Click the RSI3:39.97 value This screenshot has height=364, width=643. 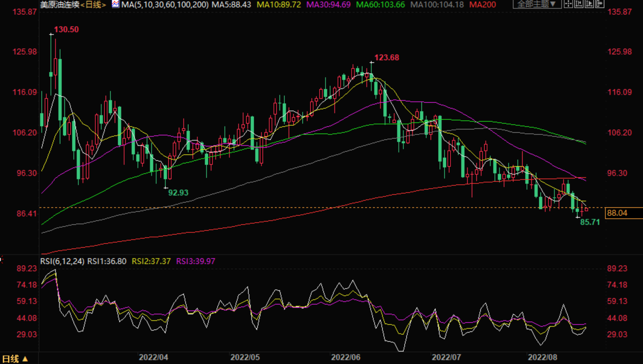pyautogui.click(x=196, y=261)
